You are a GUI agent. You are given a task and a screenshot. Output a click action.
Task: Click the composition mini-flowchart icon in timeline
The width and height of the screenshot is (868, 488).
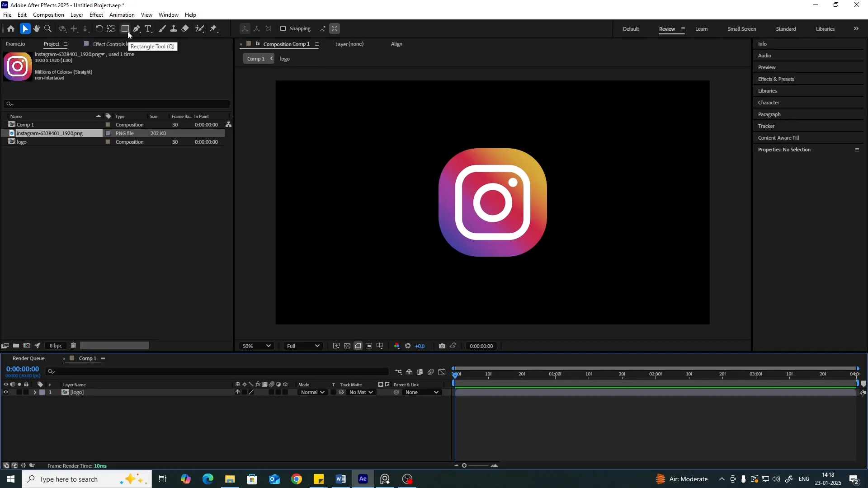click(x=398, y=372)
